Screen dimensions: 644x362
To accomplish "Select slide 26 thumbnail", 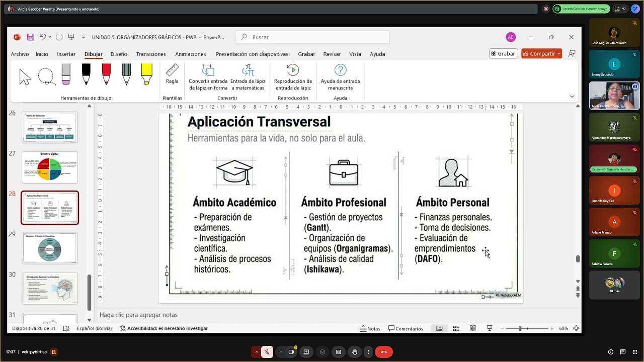I will coord(50,127).
